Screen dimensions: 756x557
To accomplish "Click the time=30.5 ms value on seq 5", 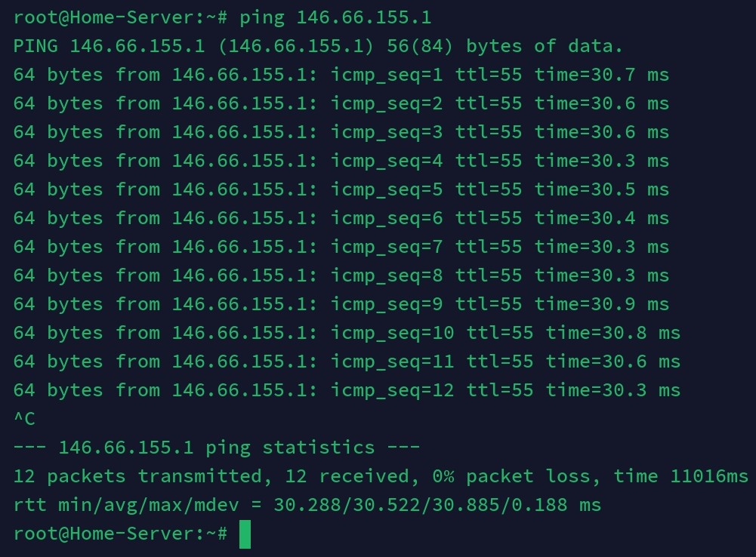I will point(601,189).
